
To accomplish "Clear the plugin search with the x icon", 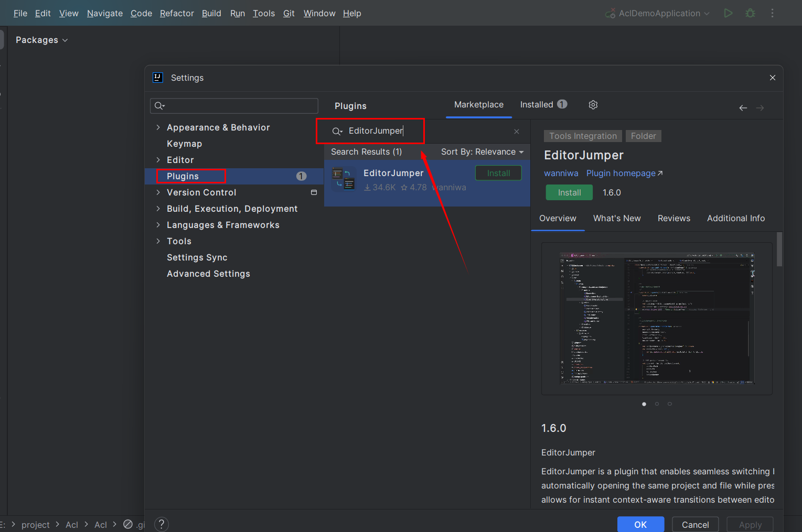I will click(x=517, y=132).
